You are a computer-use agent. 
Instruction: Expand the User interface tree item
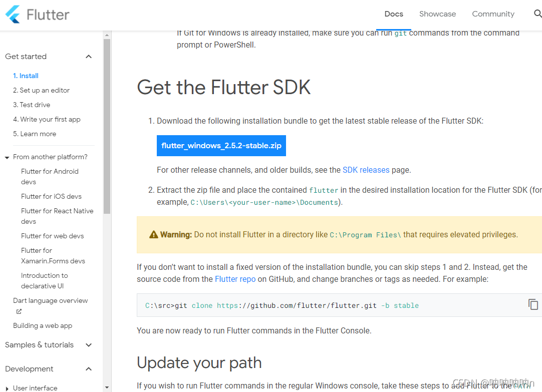click(x=7, y=388)
